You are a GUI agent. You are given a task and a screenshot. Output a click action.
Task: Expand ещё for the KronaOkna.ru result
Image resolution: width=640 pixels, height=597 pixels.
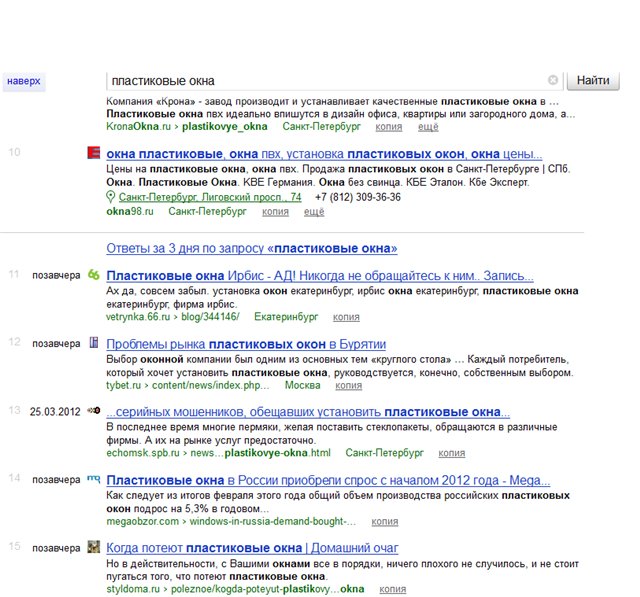coord(428,127)
